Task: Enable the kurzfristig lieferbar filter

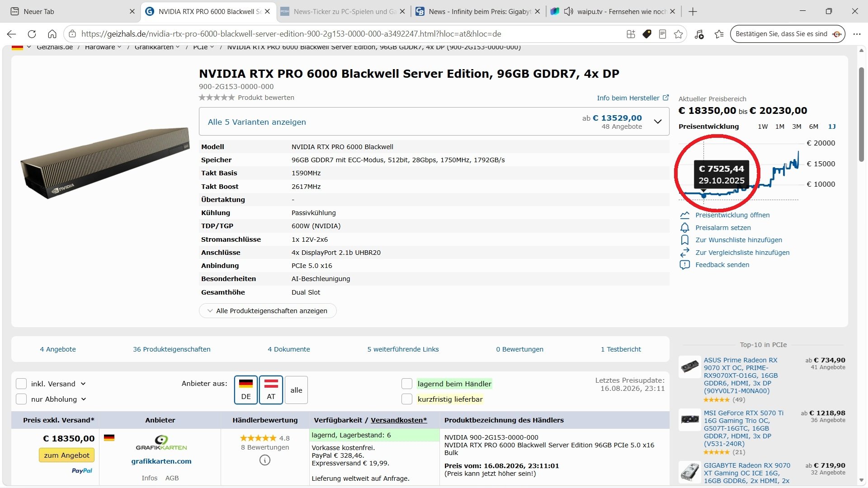Action: 407,399
